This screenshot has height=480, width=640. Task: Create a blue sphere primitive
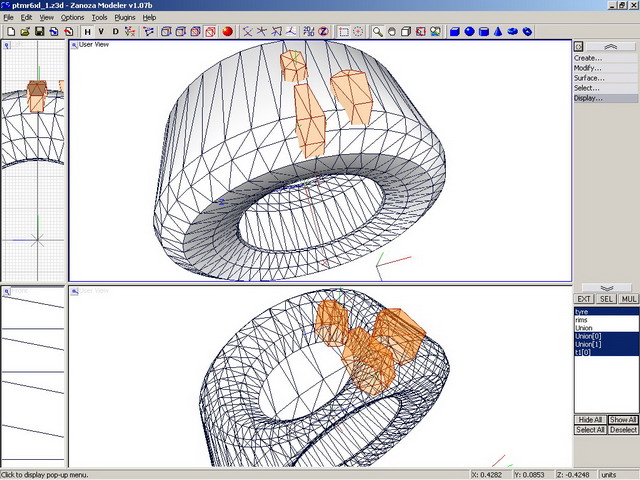tap(469, 32)
